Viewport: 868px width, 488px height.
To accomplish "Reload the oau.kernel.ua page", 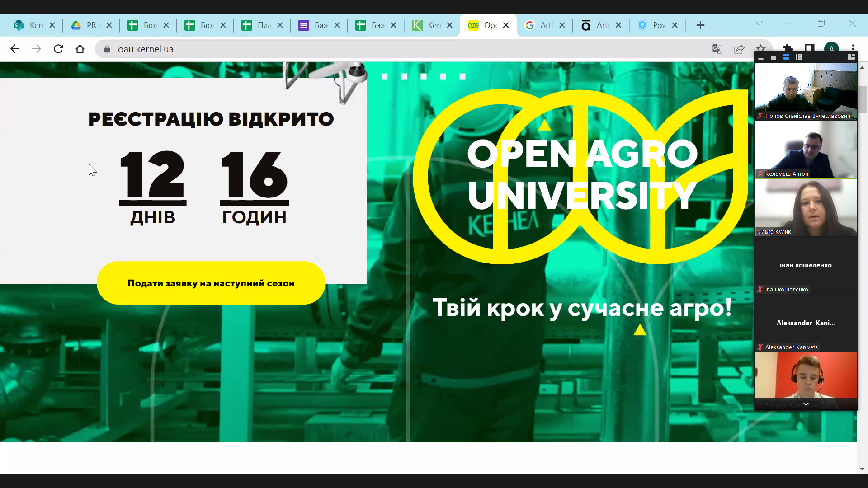I will pyautogui.click(x=58, y=49).
